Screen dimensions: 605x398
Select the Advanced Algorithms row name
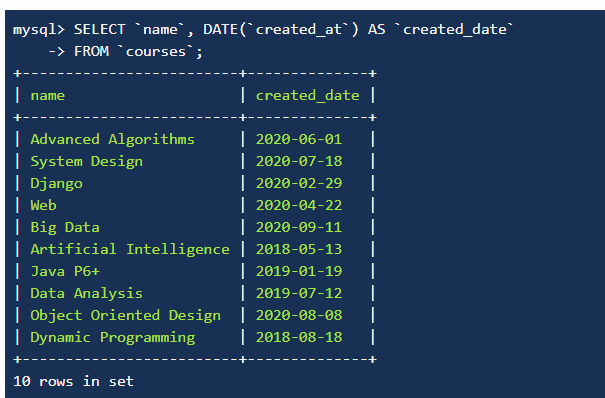[x=112, y=140]
